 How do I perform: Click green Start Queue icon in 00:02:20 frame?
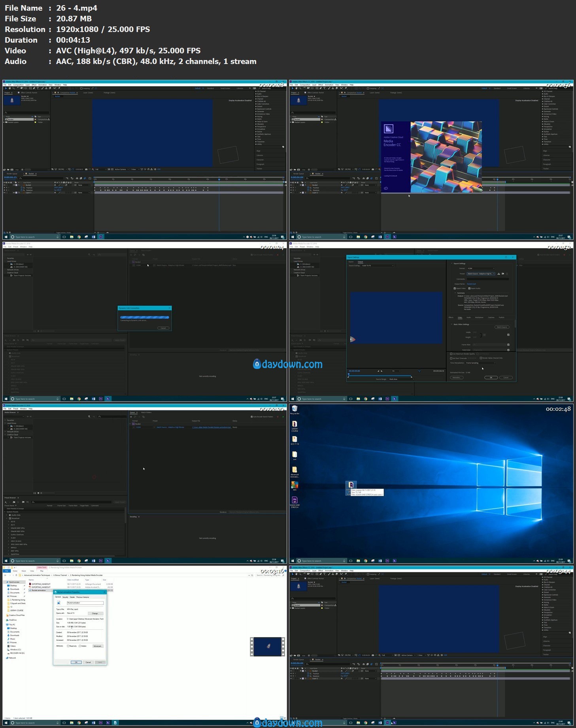point(283,417)
